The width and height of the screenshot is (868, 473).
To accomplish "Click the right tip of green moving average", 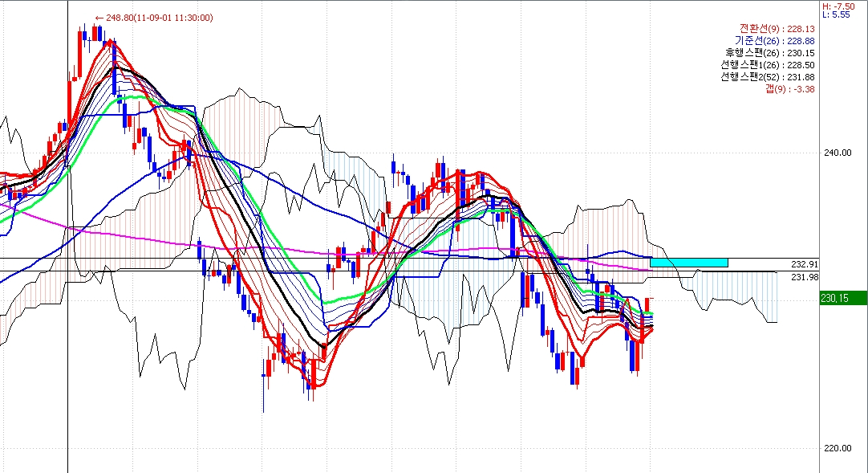I will 651,313.
